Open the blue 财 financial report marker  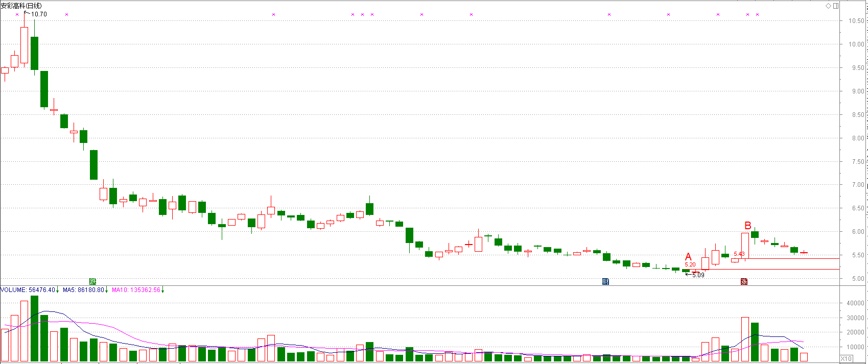[x=605, y=281]
